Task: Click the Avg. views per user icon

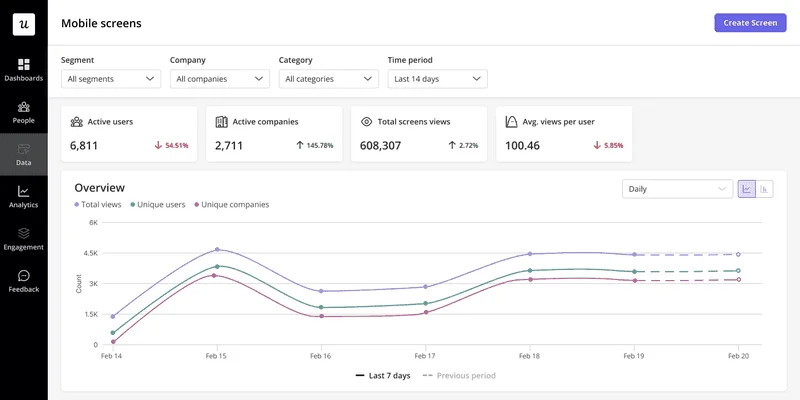Action: [x=511, y=122]
